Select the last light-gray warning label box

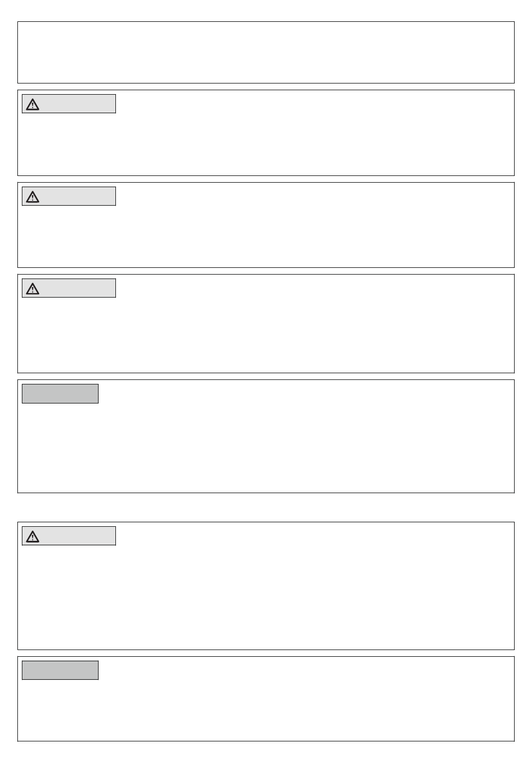pyautogui.click(x=69, y=536)
